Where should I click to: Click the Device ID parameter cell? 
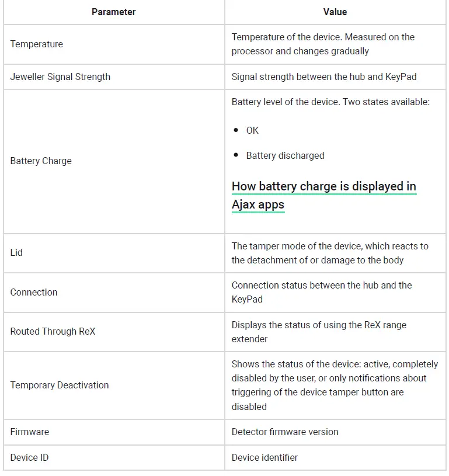(29, 457)
